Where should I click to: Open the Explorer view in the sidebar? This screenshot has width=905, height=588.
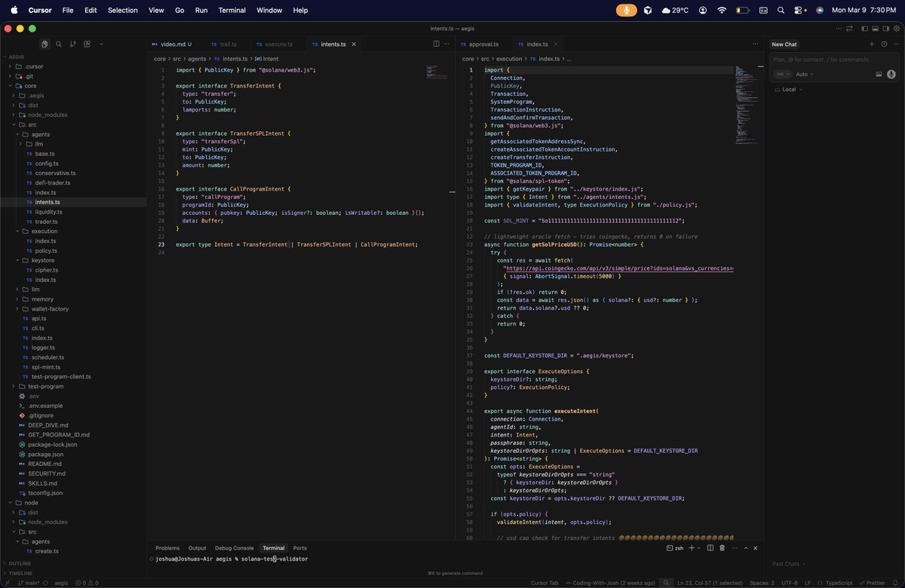click(44, 44)
